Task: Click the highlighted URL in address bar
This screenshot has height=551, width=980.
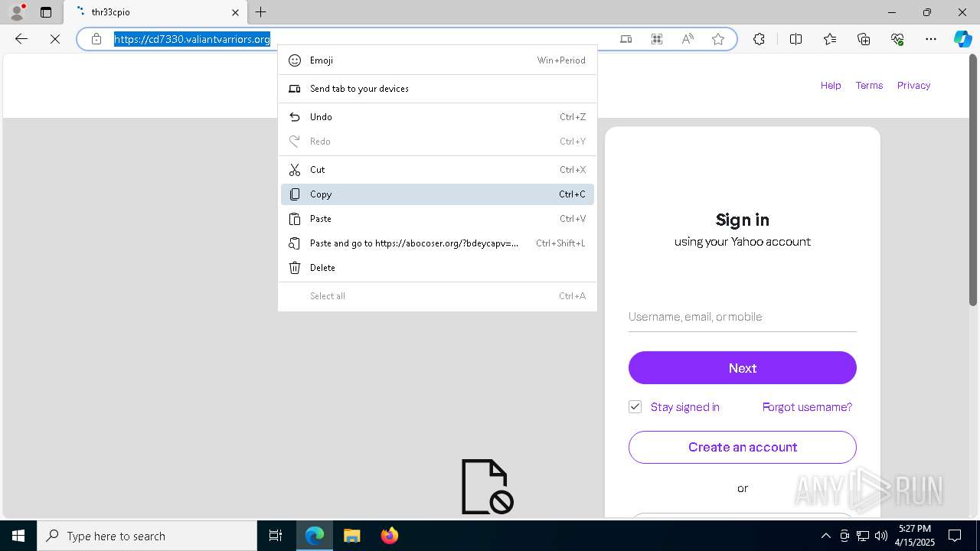Action: 192,39
